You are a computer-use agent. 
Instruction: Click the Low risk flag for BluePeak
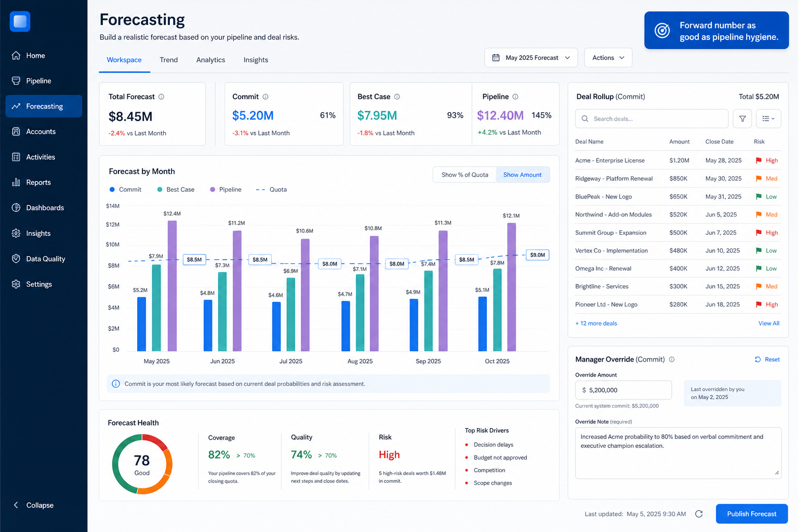pyautogui.click(x=759, y=196)
